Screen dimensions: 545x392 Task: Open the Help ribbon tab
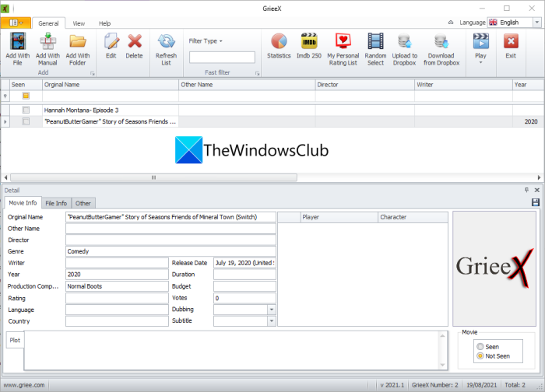[x=104, y=23]
